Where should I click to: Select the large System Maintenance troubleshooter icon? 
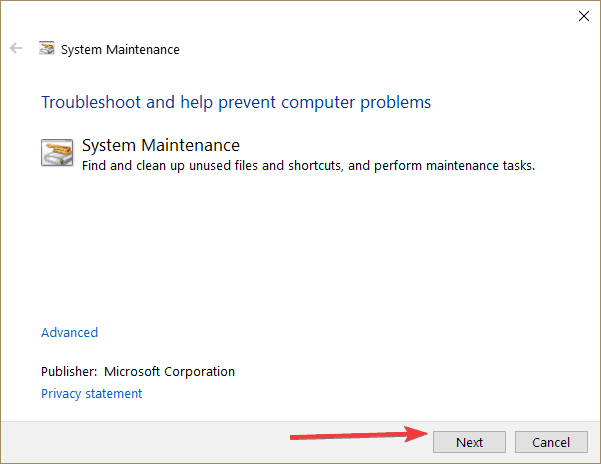click(x=57, y=152)
